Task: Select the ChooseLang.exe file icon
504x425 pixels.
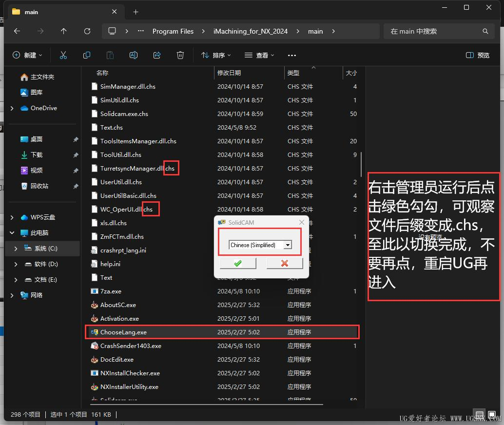Action: (94, 332)
